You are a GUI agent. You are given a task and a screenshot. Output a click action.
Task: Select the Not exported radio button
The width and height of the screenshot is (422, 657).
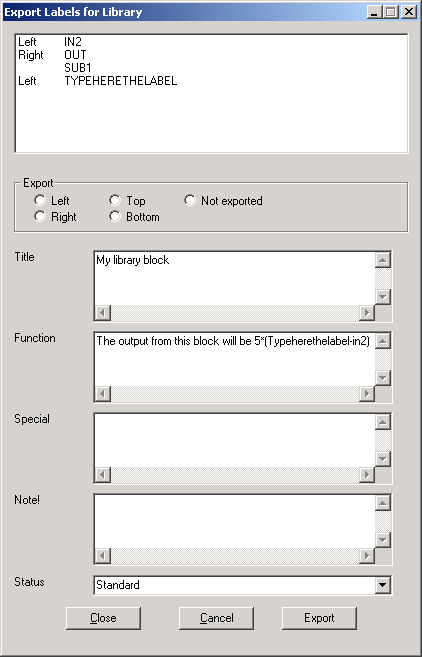tap(190, 200)
